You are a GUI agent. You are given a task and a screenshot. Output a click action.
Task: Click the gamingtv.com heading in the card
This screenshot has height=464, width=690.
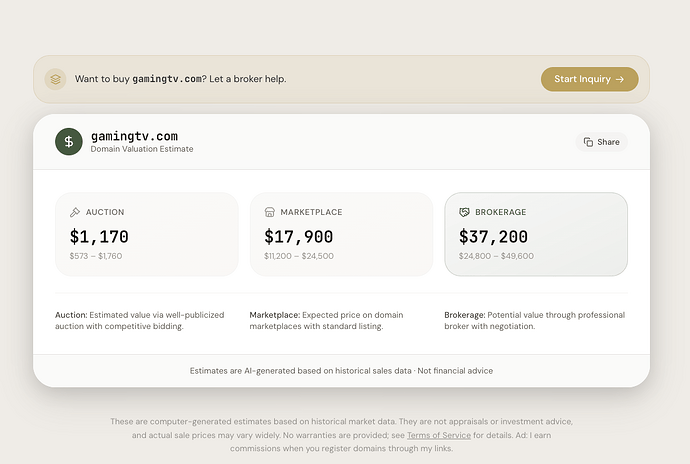click(x=133, y=136)
